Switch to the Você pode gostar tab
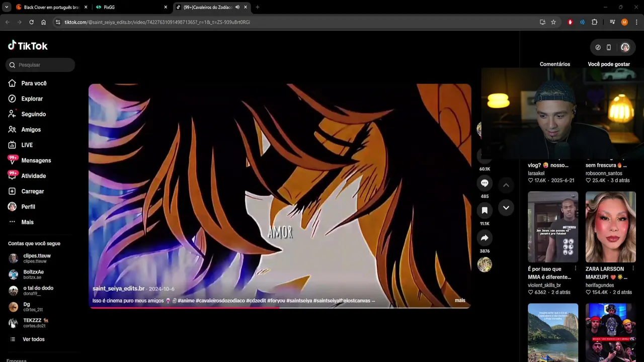This screenshot has width=644, height=362. [609, 64]
